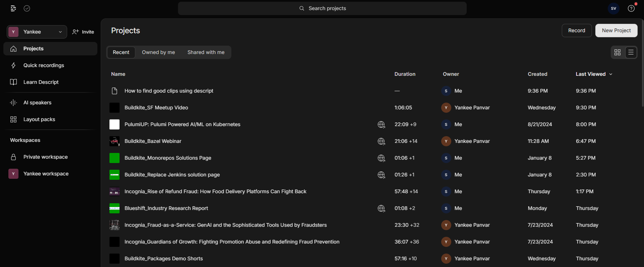
Task: Switch to grid view layout
Action: point(617,52)
